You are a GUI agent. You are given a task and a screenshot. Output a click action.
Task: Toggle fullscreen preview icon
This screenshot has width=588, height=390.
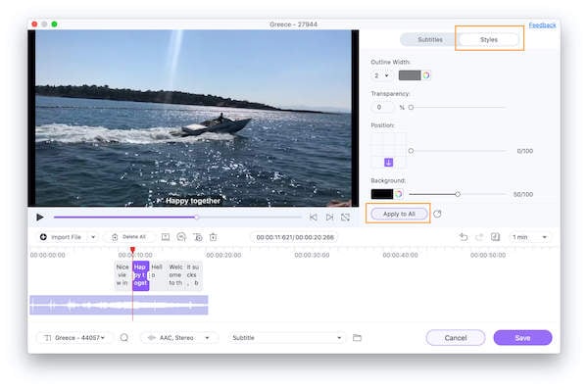click(x=345, y=218)
